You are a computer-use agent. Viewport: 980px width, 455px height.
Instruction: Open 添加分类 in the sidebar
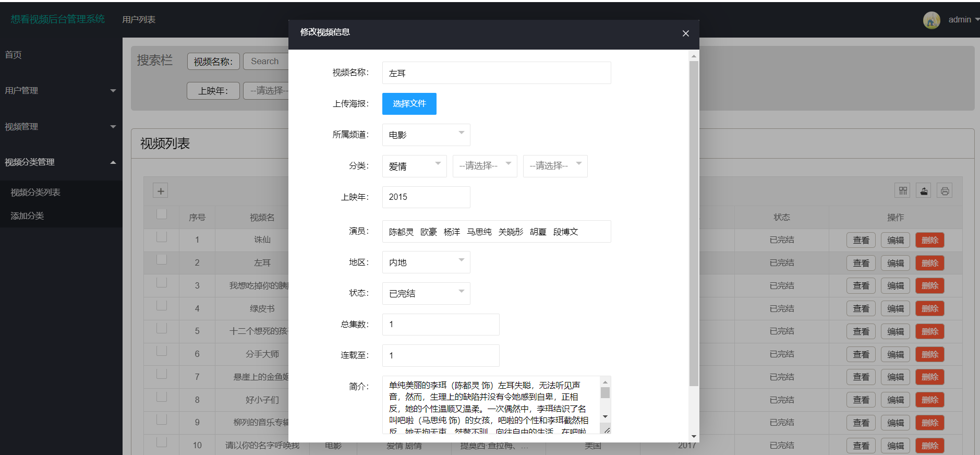point(27,215)
